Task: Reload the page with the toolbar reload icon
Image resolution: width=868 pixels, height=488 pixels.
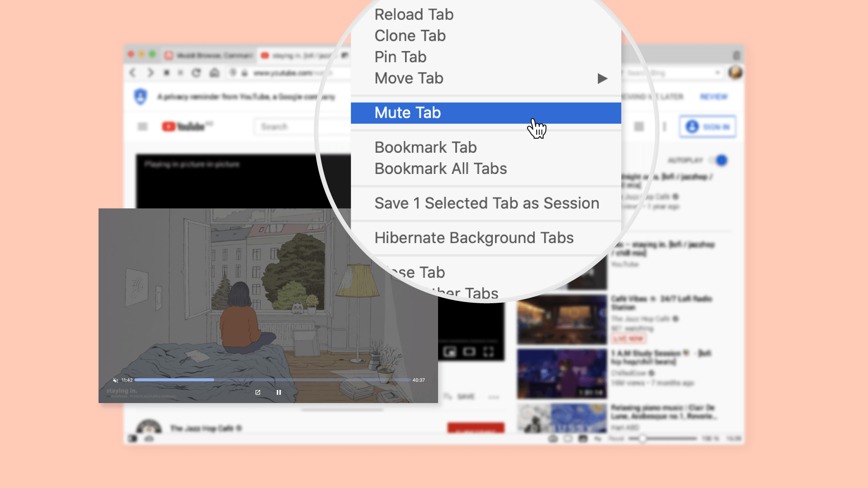Action: 196,73
